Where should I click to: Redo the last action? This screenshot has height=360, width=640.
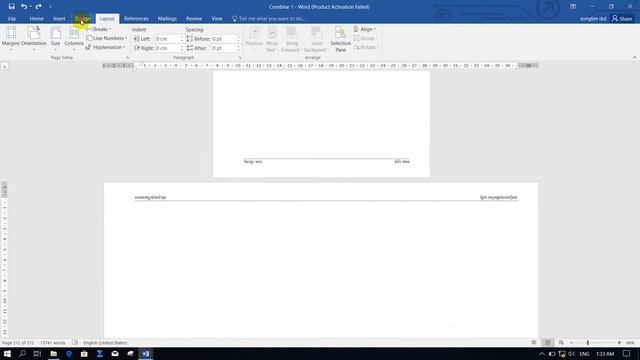[38, 7]
